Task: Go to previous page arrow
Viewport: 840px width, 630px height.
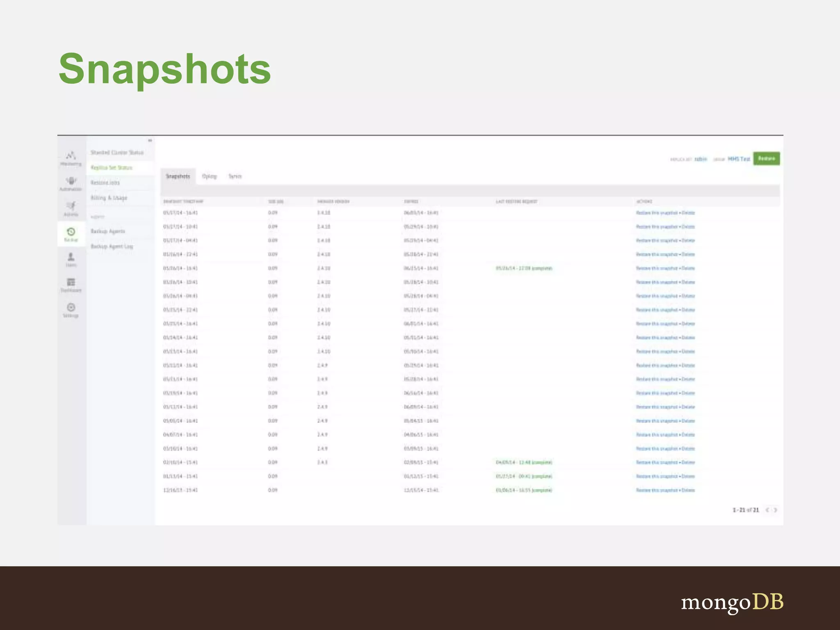Action: click(x=767, y=510)
